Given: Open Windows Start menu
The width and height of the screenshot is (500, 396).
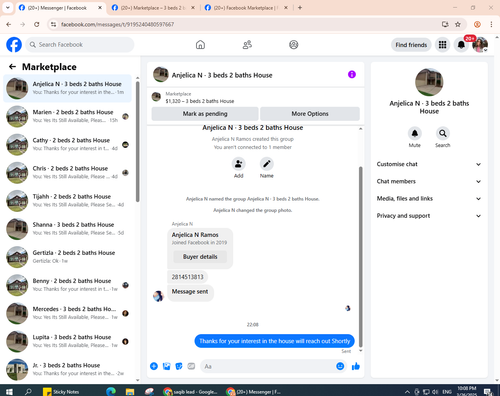Looking at the screenshot, I should tap(9, 392).
